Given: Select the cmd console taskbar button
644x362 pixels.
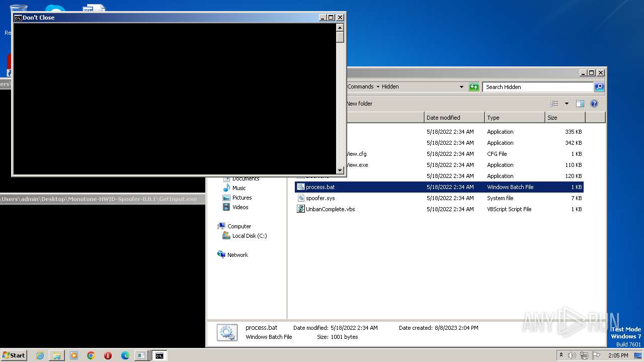Looking at the screenshot, I should pos(159,355).
